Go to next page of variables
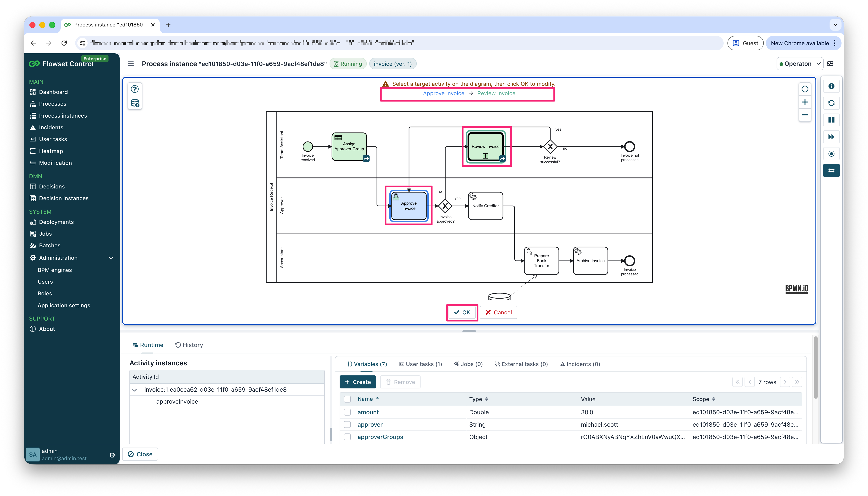The width and height of the screenshot is (868, 496). click(785, 382)
